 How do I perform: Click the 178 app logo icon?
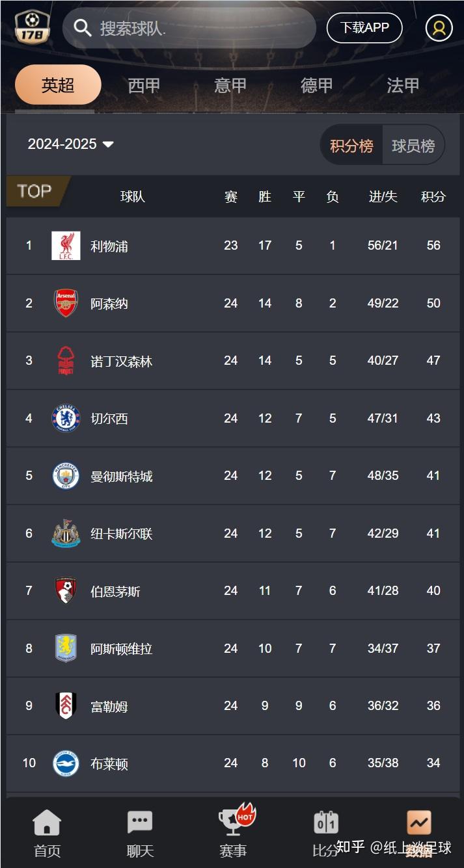(32, 28)
